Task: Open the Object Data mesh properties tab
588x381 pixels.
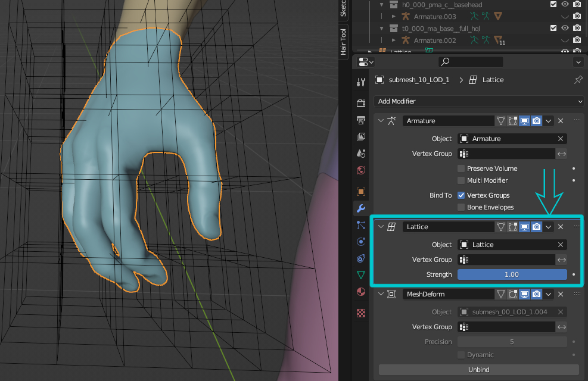Action: 360,275
